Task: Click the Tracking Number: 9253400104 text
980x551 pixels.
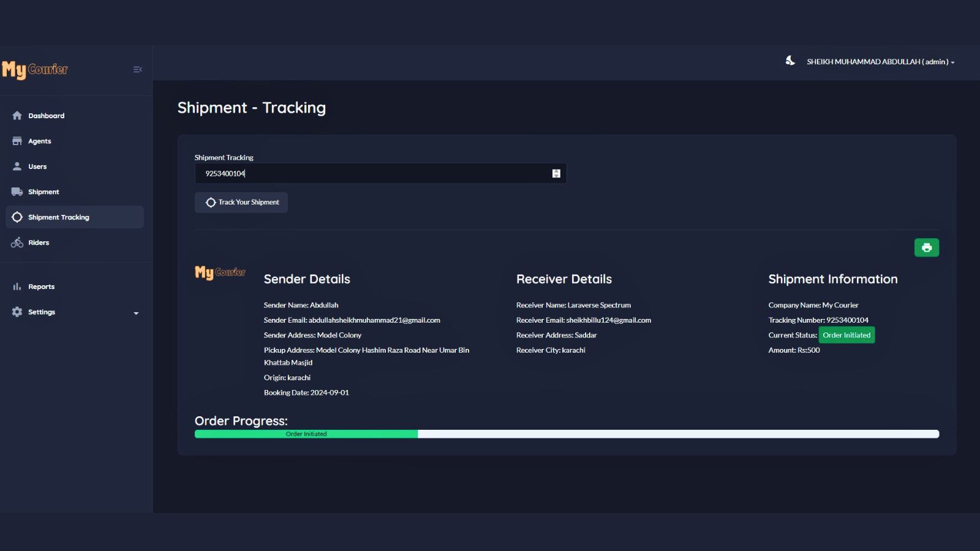Action: (818, 320)
